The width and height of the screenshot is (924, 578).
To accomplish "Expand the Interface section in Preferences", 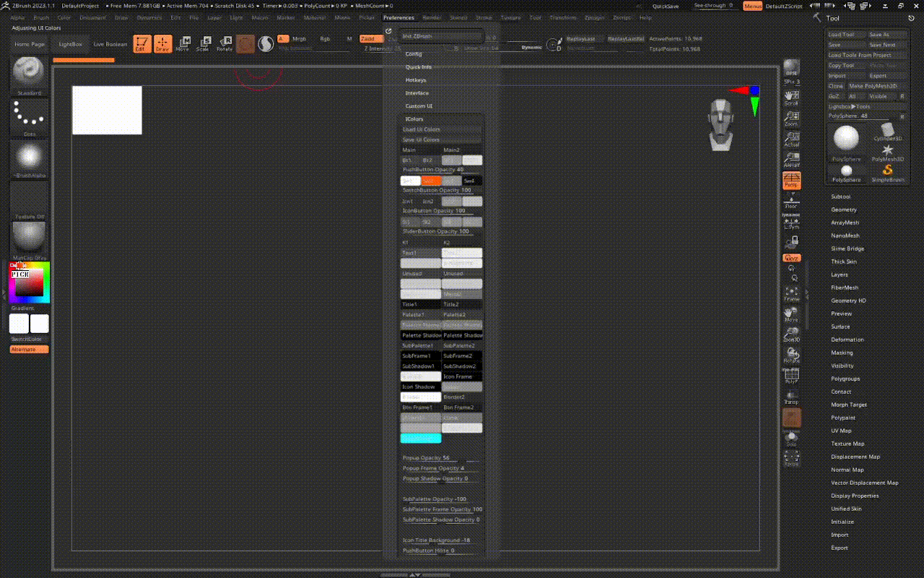I will click(x=417, y=93).
